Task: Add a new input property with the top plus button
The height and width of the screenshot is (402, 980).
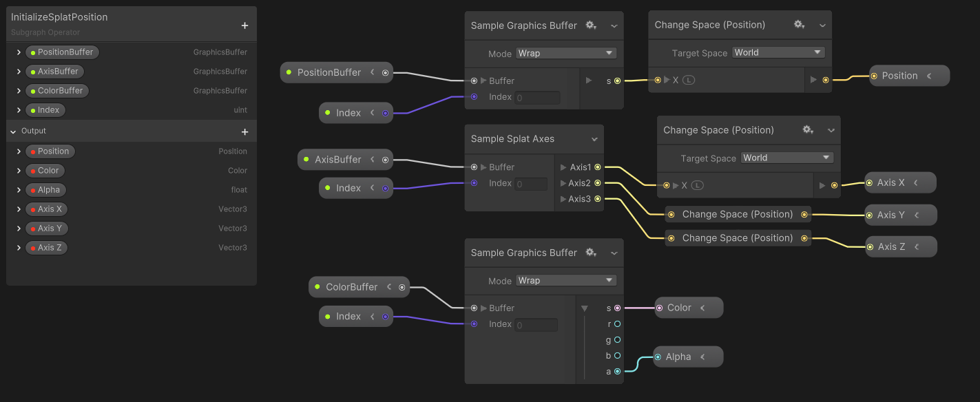Action: (x=244, y=25)
